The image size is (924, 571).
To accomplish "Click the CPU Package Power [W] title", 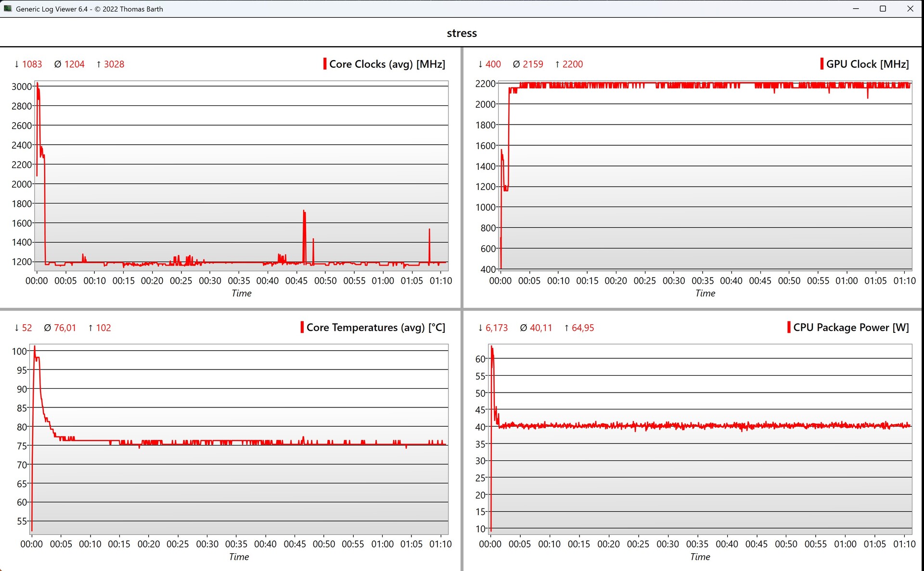I will [x=851, y=328].
